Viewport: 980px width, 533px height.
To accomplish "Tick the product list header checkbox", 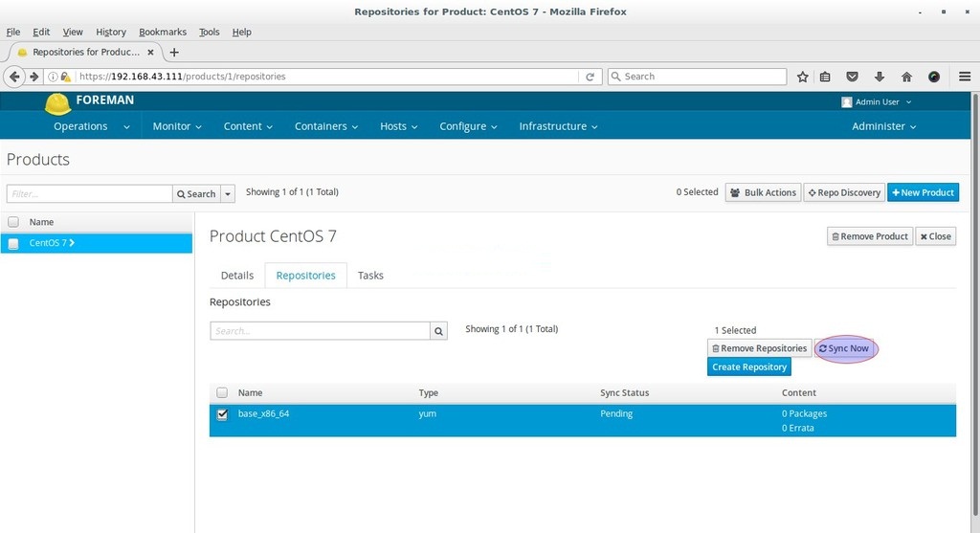I will tap(13, 222).
